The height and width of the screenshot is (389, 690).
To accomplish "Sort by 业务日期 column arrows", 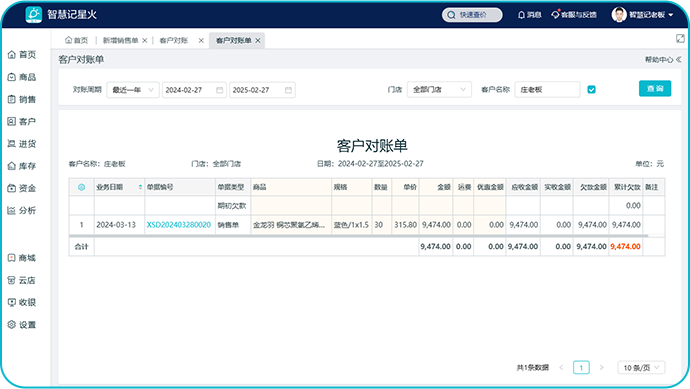I will (x=140, y=187).
